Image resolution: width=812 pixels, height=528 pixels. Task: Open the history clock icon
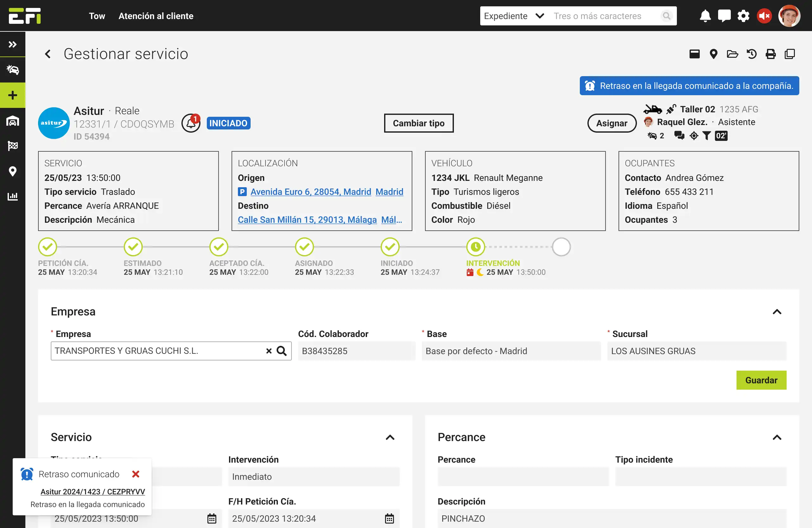752,54
